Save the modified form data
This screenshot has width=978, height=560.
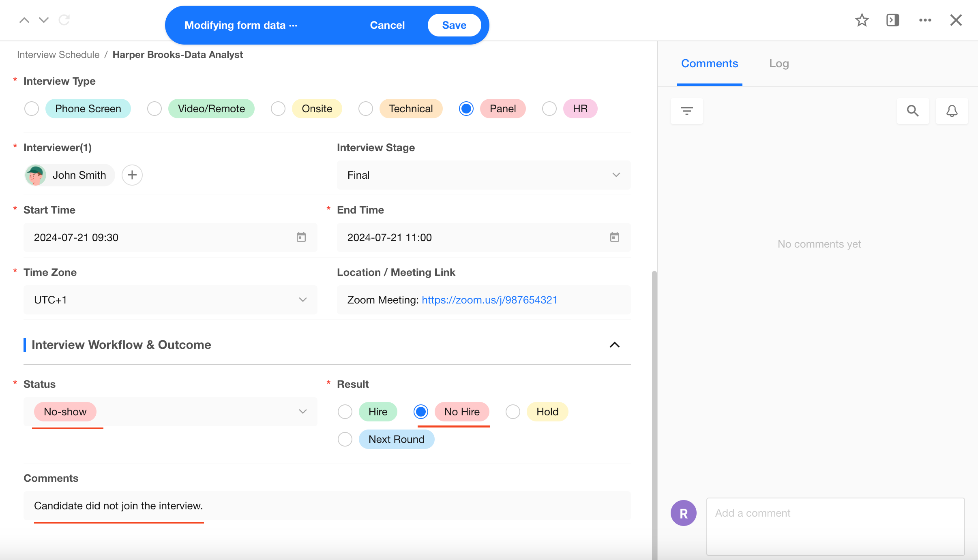coord(454,25)
